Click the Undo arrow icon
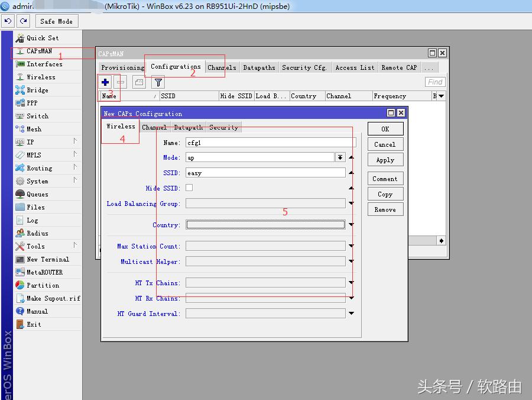This screenshot has width=532, height=400. point(8,21)
